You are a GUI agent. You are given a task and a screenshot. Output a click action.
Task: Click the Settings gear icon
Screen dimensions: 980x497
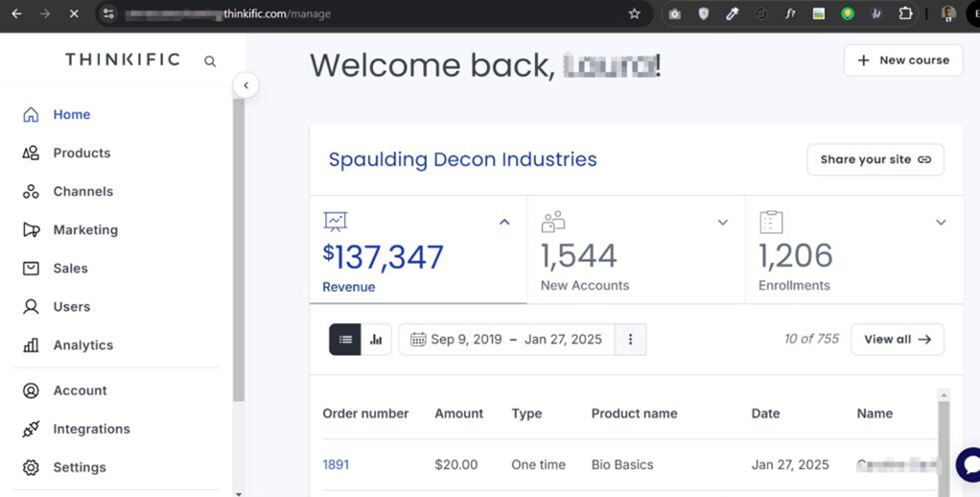click(x=31, y=467)
